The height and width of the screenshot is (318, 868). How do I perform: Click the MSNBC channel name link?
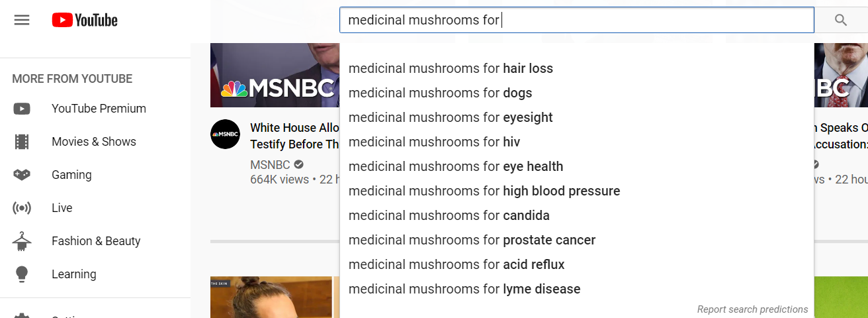coord(270,164)
